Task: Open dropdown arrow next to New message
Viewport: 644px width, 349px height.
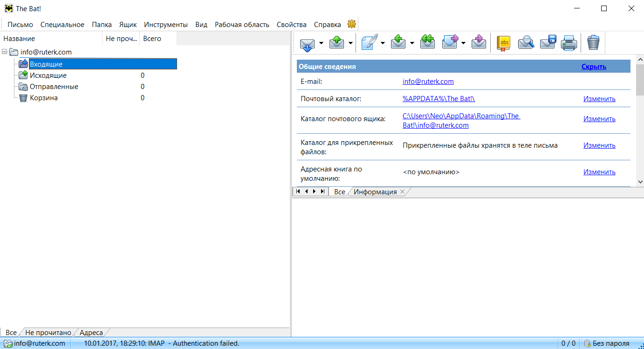Action: click(x=383, y=43)
